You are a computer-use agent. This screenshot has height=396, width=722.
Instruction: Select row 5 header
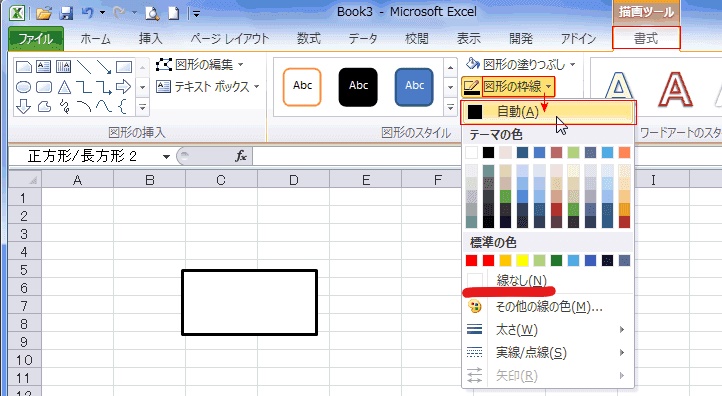coord(24,270)
